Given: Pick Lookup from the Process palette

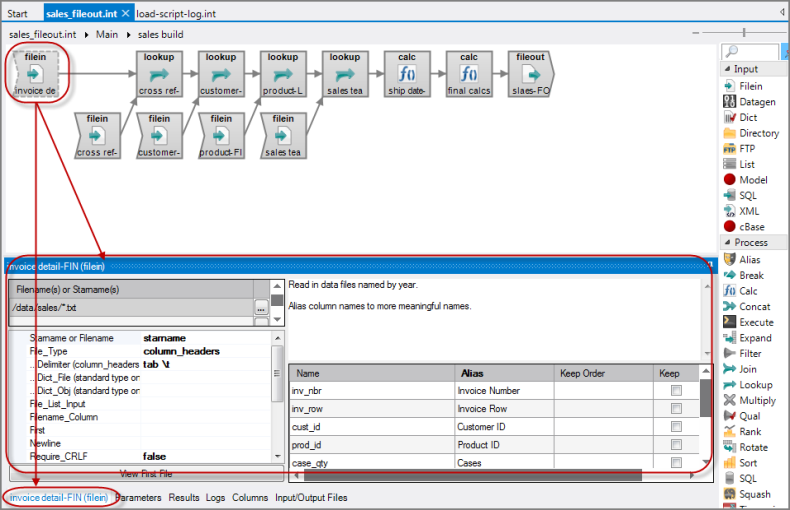Looking at the screenshot, I should point(748,385).
